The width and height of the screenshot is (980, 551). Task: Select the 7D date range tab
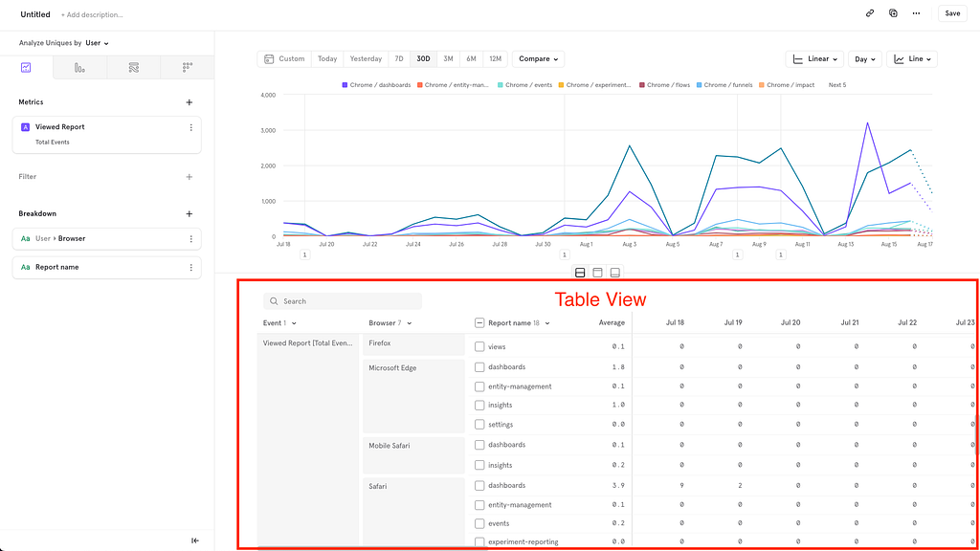pos(399,58)
